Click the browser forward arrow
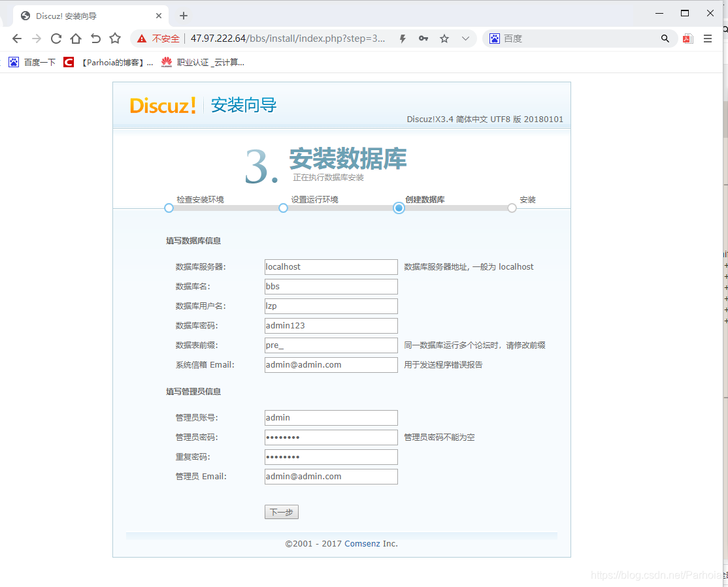Viewport: 728px width, 587px height. [37, 39]
